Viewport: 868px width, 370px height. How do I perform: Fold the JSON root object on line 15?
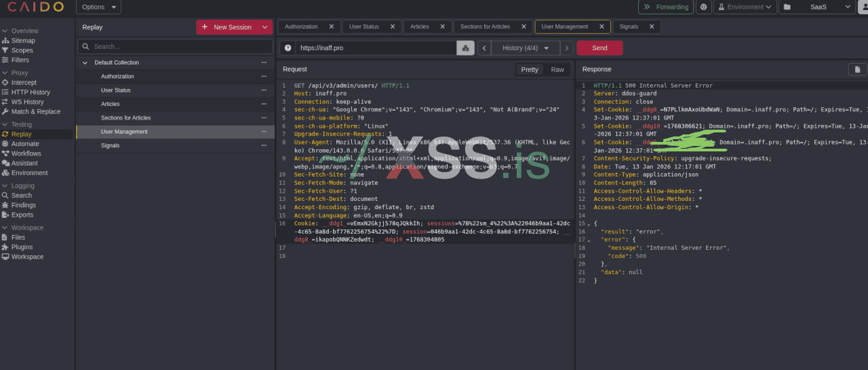(x=589, y=223)
